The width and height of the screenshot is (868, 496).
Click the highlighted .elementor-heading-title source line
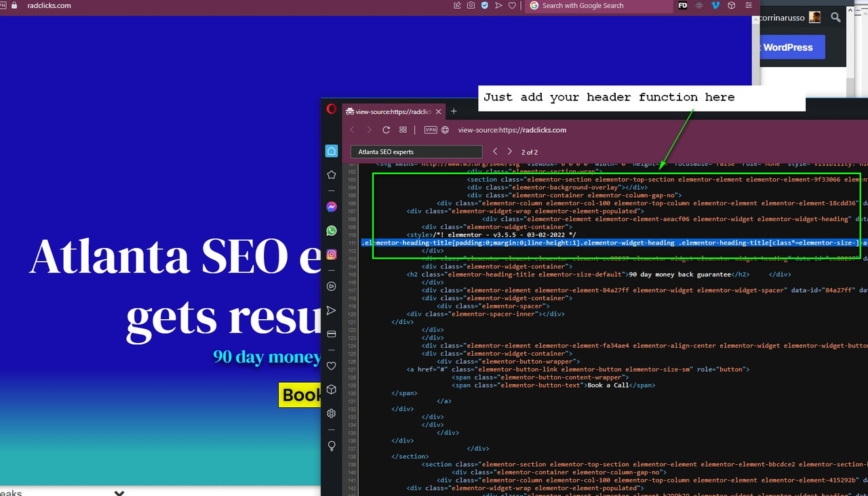(614, 243)
